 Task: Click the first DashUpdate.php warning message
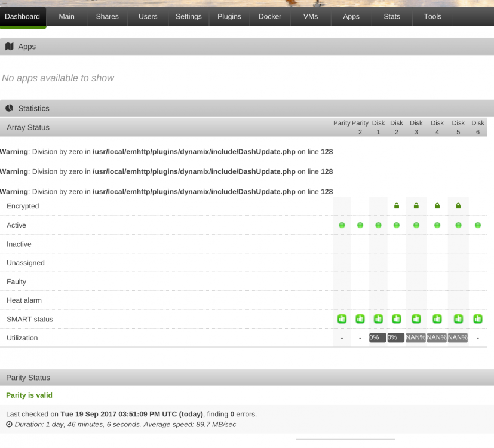(x=166, y=152)
